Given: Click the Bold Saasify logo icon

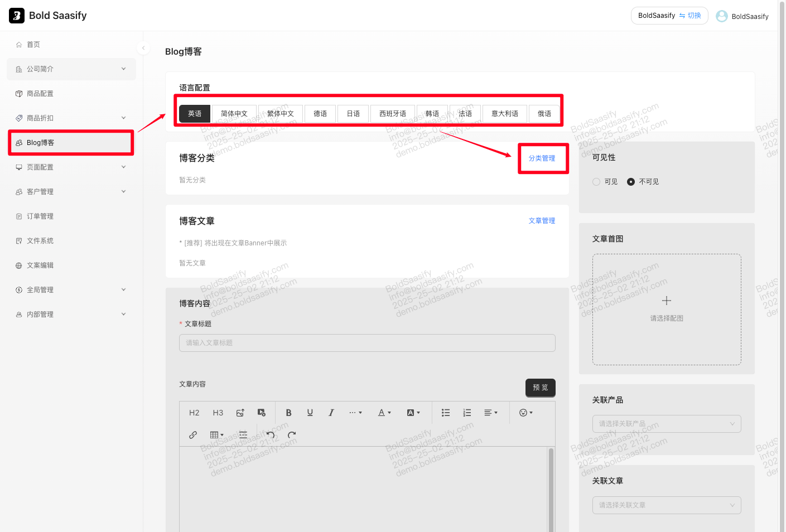Looking at the screenshot, I should (x=17, y=16).
